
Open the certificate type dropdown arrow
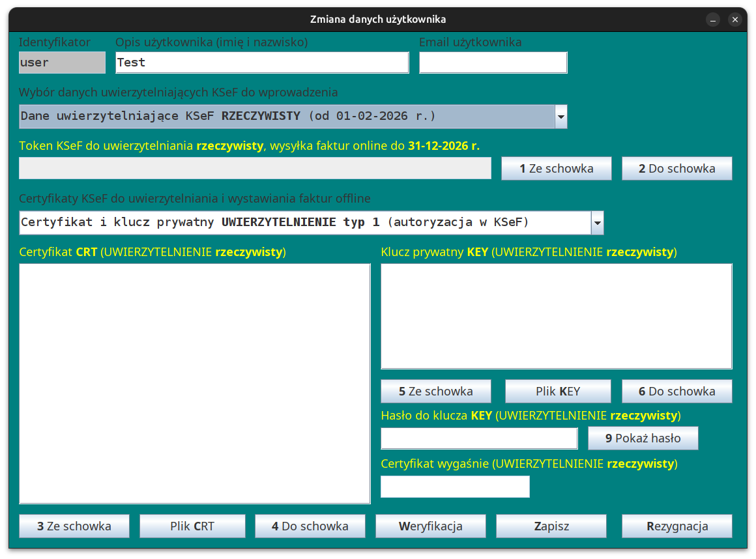pyautogui.click(x=597, y=223)
